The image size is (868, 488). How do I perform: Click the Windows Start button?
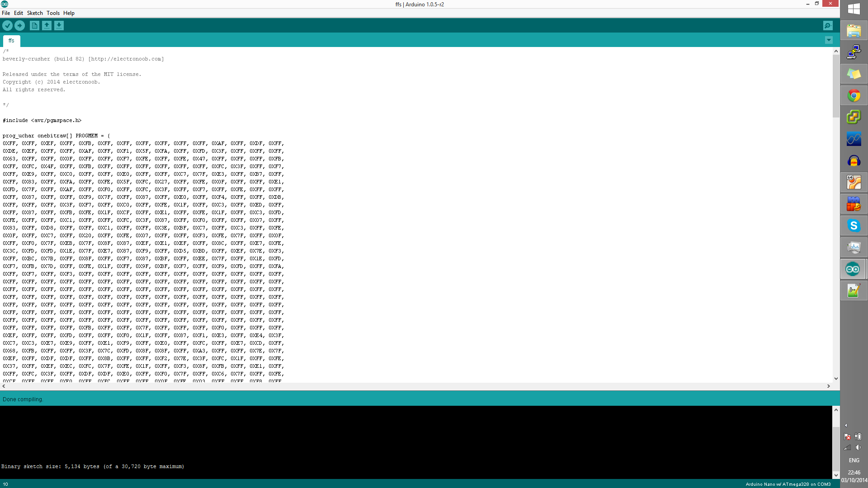click(x=854, y=9)
